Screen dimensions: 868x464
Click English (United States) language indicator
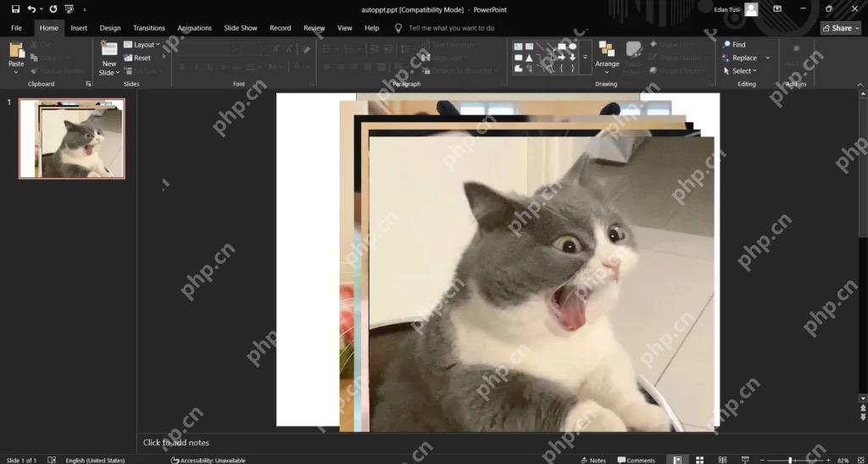[95, 460]
